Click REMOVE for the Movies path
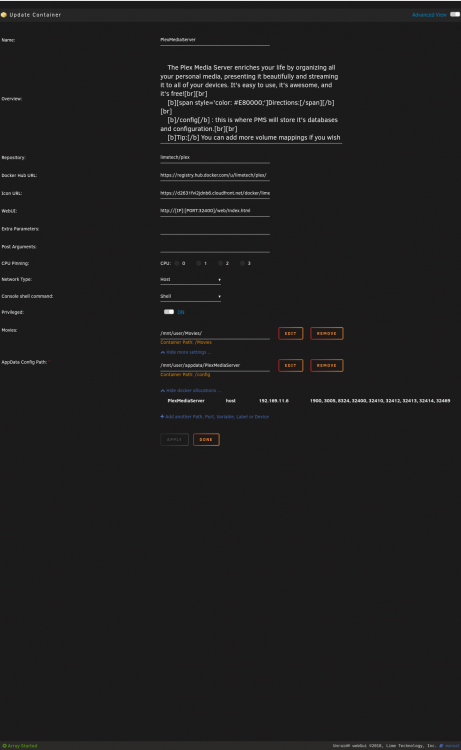461x750 pixels. coord(327,333)
